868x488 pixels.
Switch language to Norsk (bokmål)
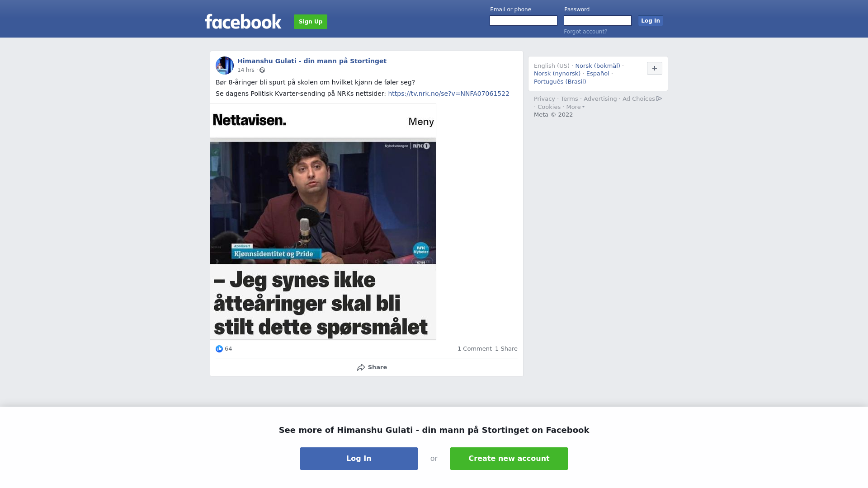tap(598, 66)
